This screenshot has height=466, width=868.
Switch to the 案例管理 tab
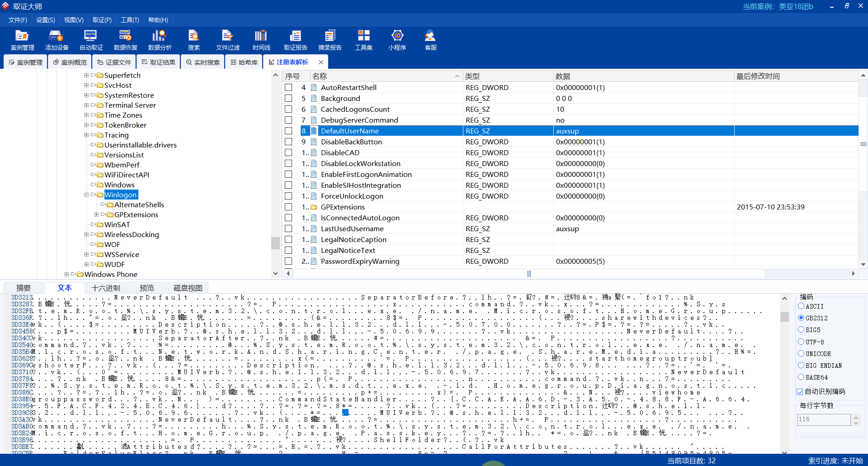click(x=26, y=62)
